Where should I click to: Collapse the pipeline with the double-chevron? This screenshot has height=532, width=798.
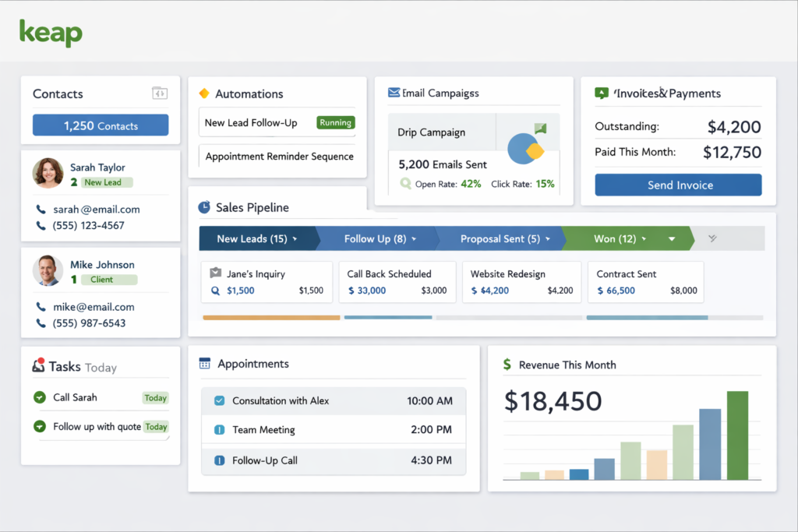pyautogui.click(x=711, y=238)
